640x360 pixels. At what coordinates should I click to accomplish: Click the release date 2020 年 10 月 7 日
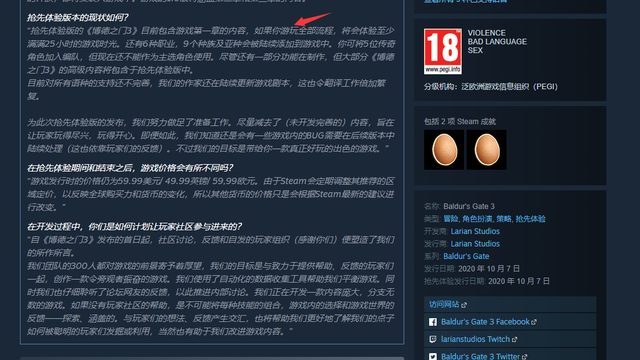coord(489,269)
